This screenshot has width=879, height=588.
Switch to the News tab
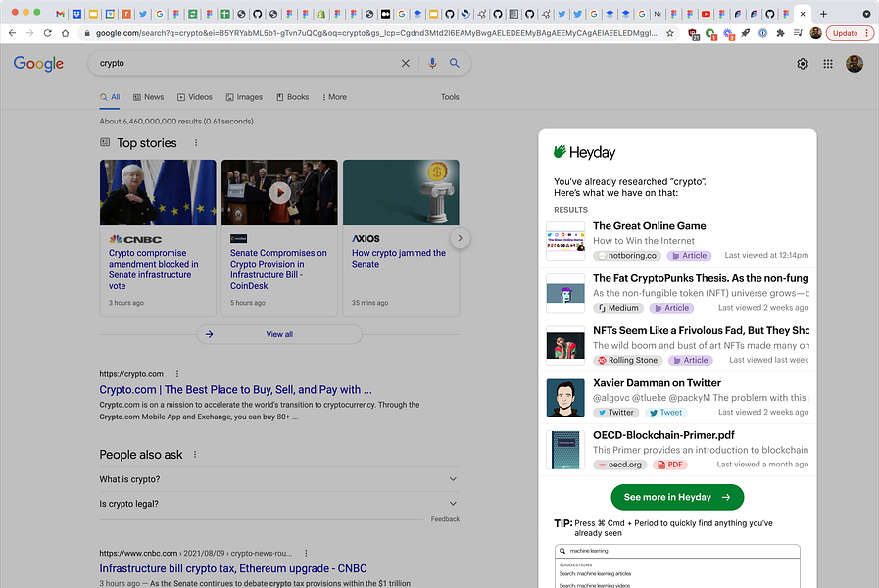tap(149, 97)
